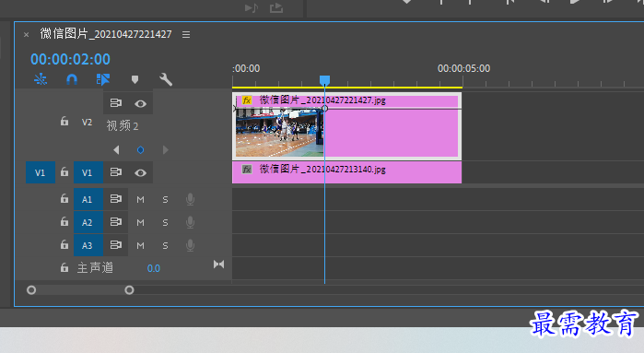
Task: Click the playhead timecode 00:00:02:00
Action: (70, 59)
